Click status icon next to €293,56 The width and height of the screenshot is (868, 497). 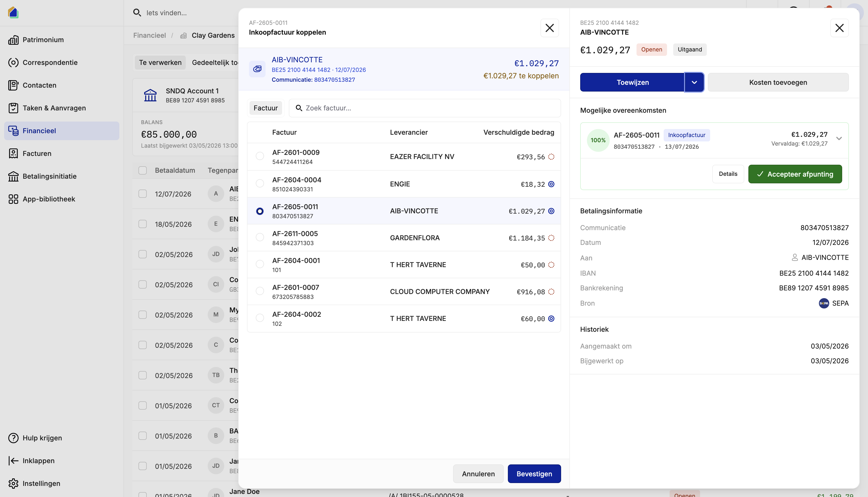tap(551, 157)
